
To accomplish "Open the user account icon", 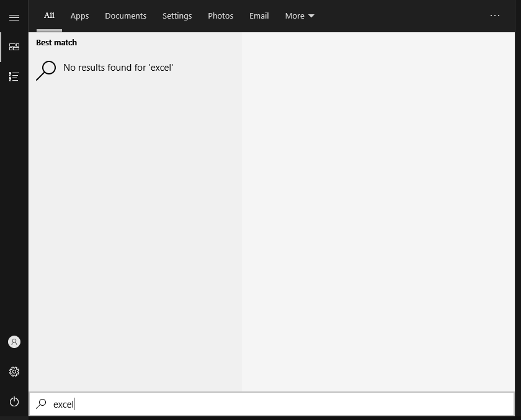I will [14, 342].
